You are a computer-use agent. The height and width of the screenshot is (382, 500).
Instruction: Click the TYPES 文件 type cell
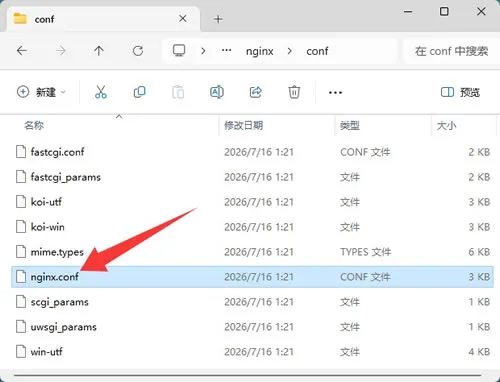pos(366,252)
